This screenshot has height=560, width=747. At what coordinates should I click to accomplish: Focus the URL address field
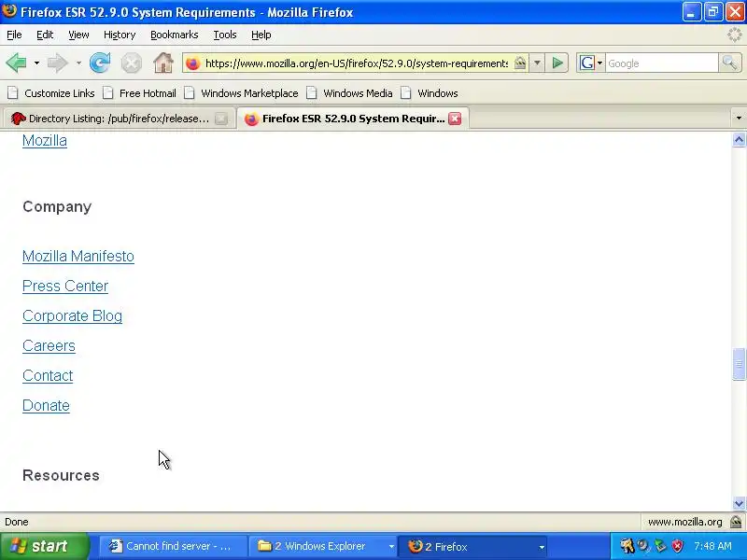pos(357,63)
